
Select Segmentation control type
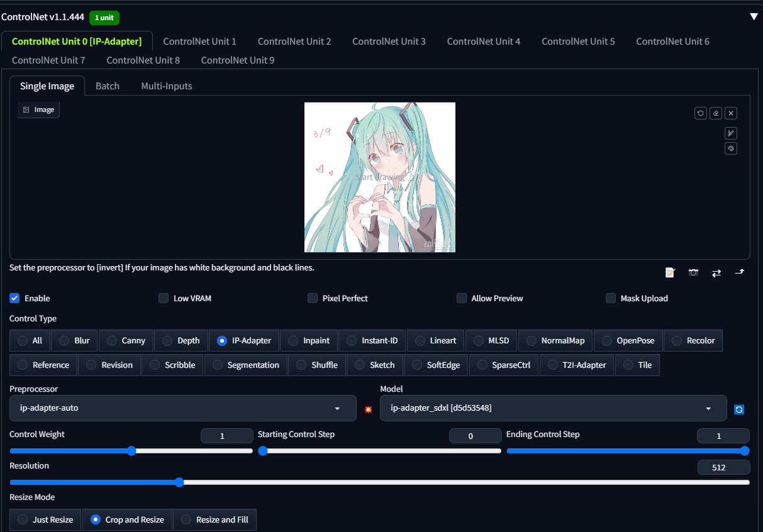click(246, 365)
